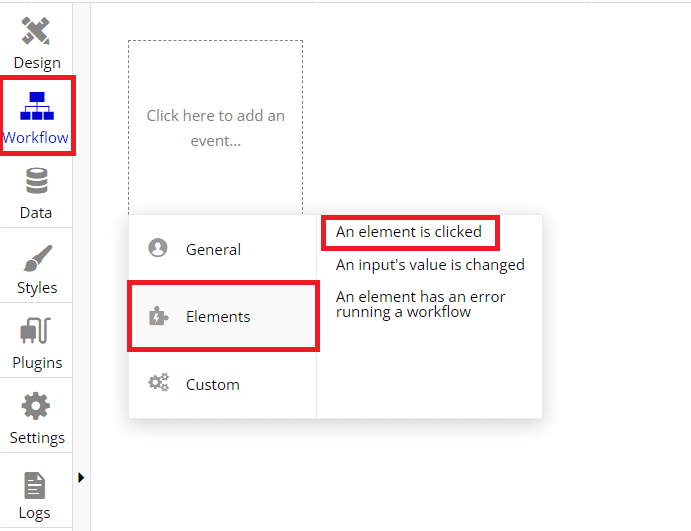Click the 'Elements' text in the event menu
691x531 pixels.
pos(218,317)
